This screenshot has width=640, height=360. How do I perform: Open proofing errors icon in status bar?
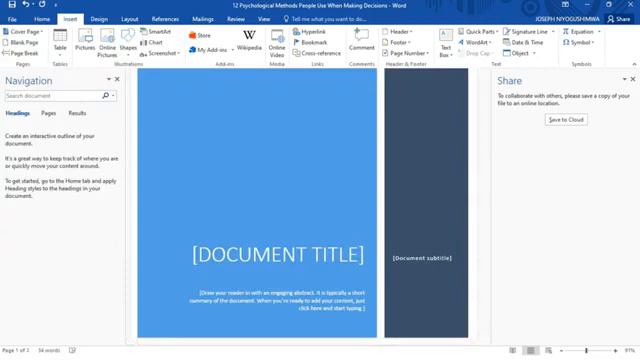(x=72, y=350)
